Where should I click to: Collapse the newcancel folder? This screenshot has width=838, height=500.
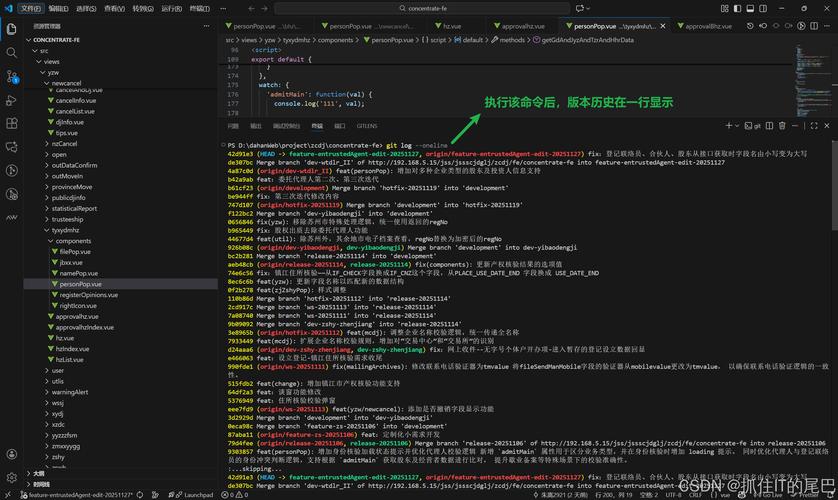coord(66,83)
